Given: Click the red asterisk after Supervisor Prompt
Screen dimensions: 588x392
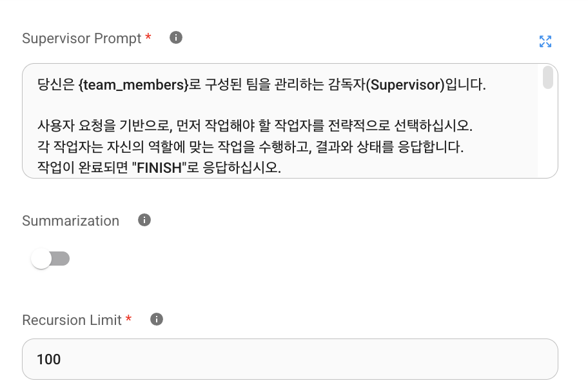Looking at the screenshot, I should (x=148, y=37).
